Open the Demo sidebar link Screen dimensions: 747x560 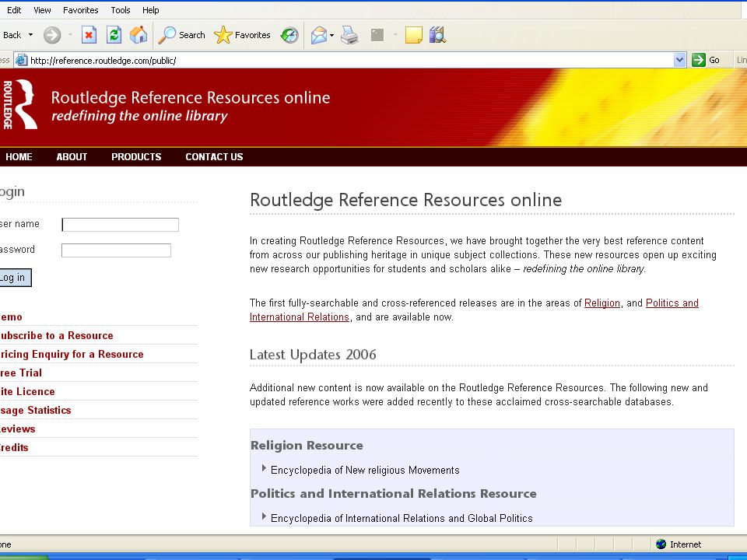click(11, 317)
